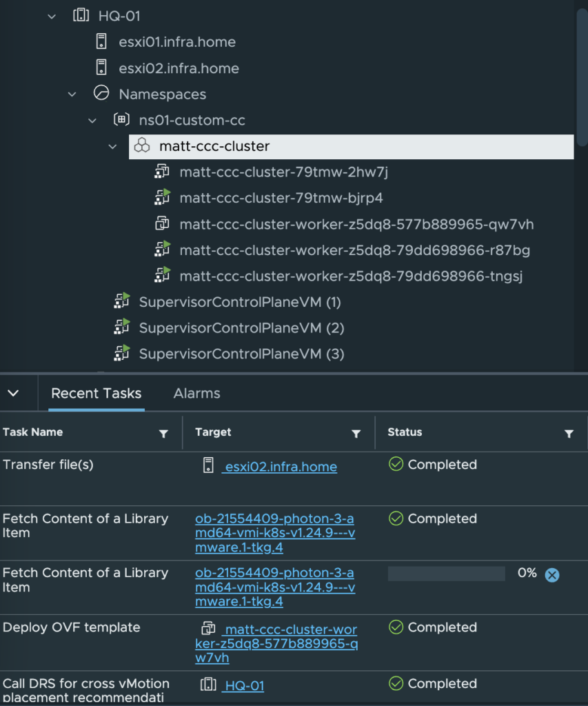The width and height of the screenshot is (588, 706).
Task: Collapse the Namespaces tree node
Action: click(x=72, y=94)
